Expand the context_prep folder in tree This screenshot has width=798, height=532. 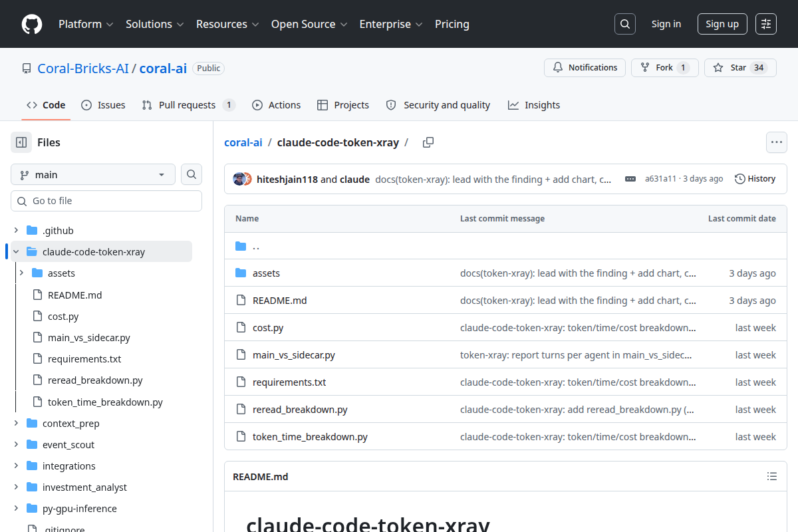point(16,424)
